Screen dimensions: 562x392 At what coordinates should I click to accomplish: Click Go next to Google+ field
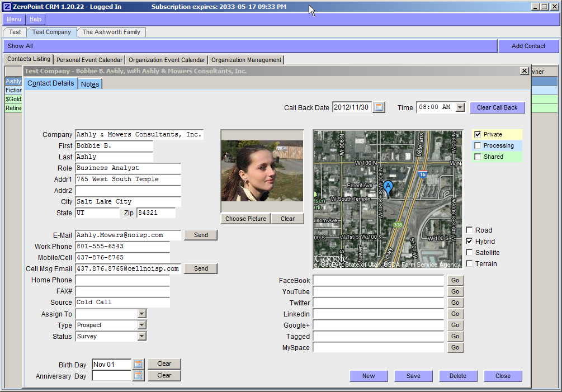click(455, 325)
